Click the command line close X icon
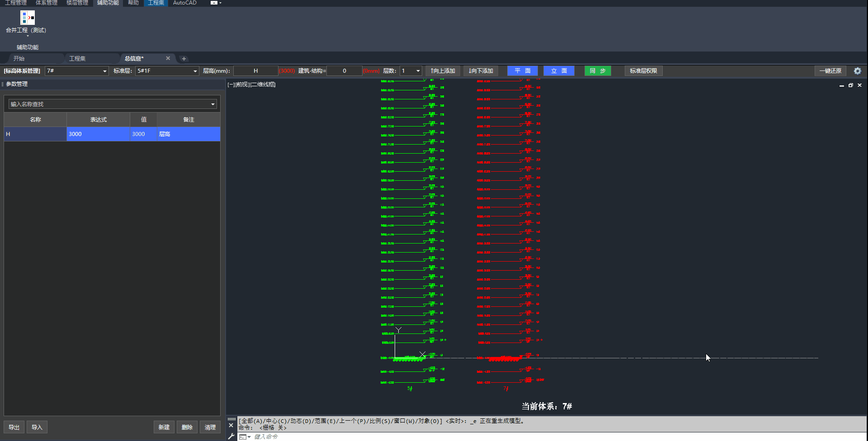This screenshot has height=441, width=868. (231, 425)
